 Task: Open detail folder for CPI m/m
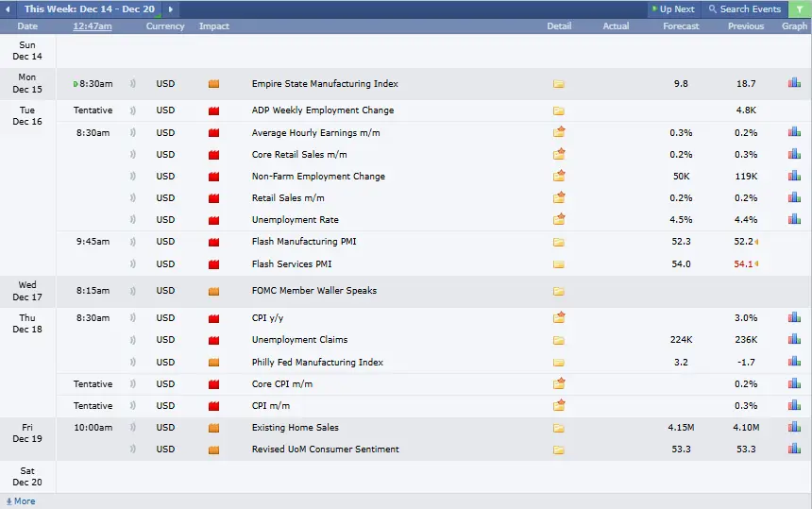(x=558, y=405)
